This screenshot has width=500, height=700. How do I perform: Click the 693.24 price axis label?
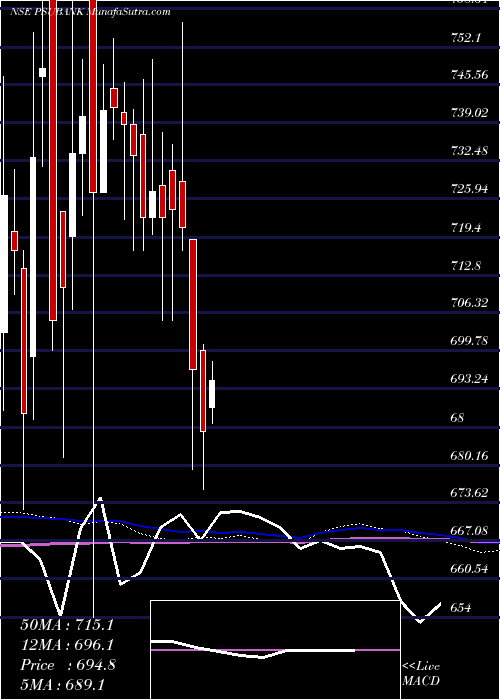click(469, 379)
